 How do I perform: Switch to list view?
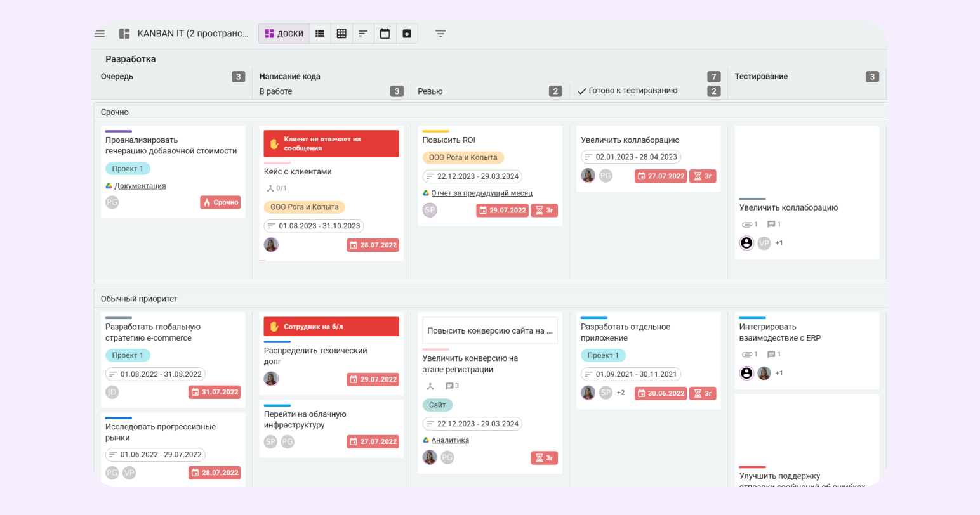coord(320,34)
